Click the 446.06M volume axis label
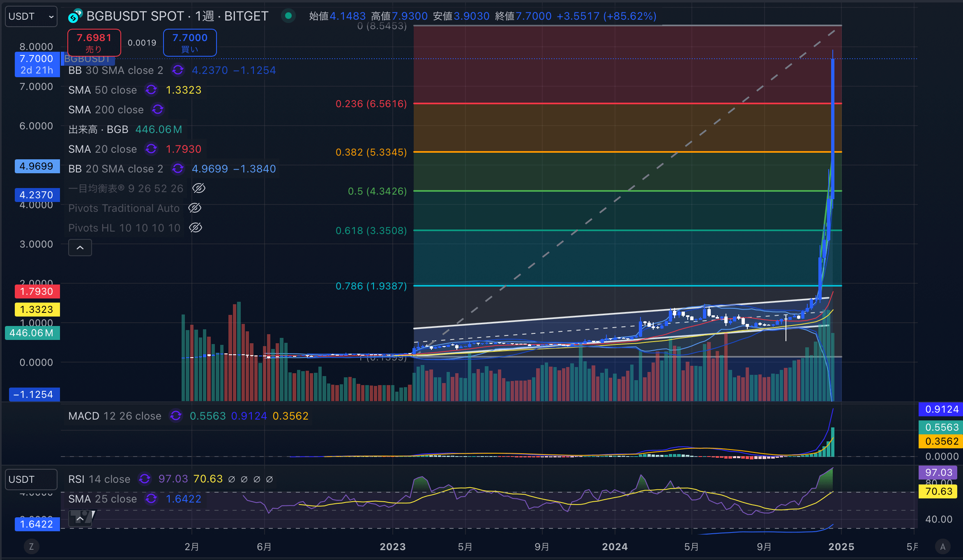Screen dimensions: 963x560 click(32, 333)
